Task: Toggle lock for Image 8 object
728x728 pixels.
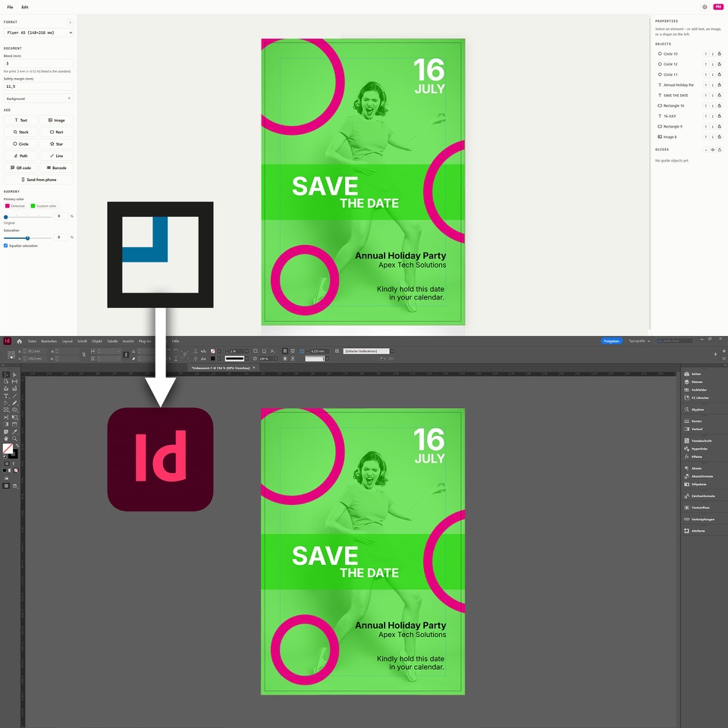Action: 719,136
